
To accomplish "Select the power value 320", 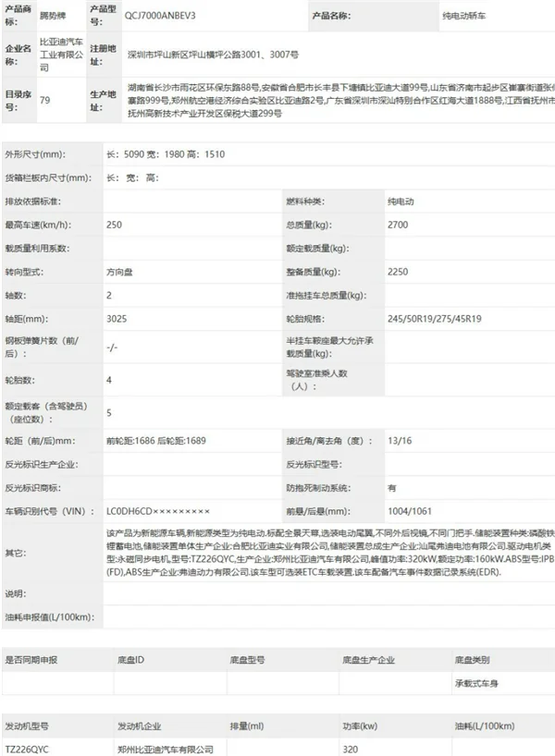I will [x=351, y=750].
